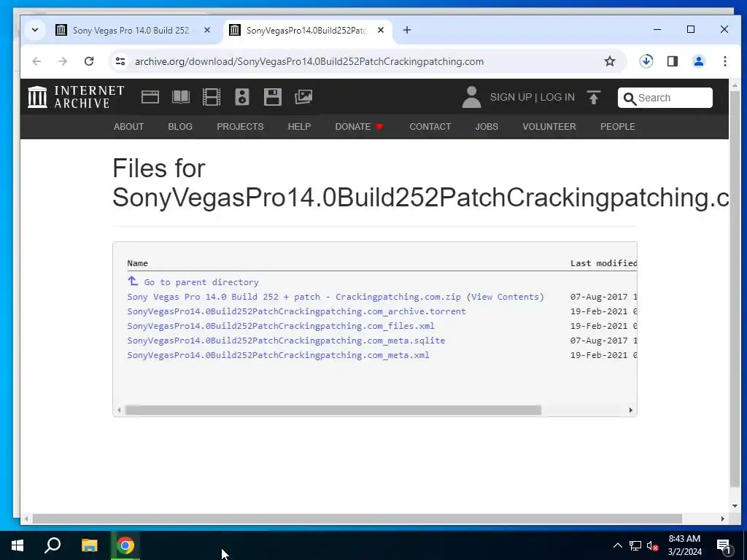
Task: Open the Software floppy disk icon
Action: tap(273, 97)
